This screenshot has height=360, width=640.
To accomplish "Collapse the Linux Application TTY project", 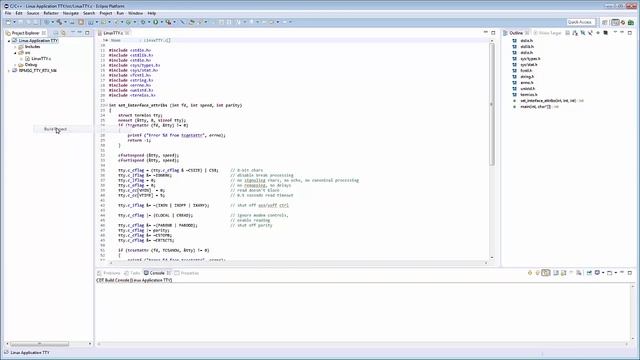I will 9,41.
